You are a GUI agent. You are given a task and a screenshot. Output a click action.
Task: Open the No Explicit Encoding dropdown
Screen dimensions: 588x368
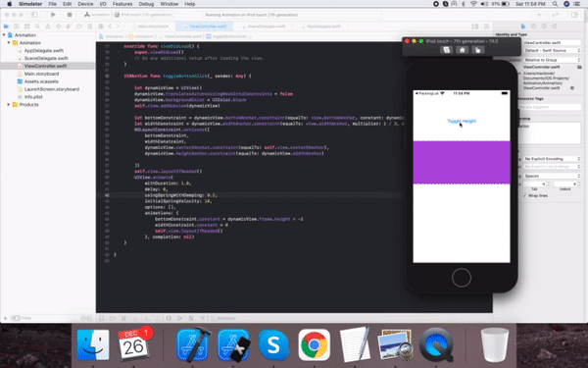[x=552, y=159]
